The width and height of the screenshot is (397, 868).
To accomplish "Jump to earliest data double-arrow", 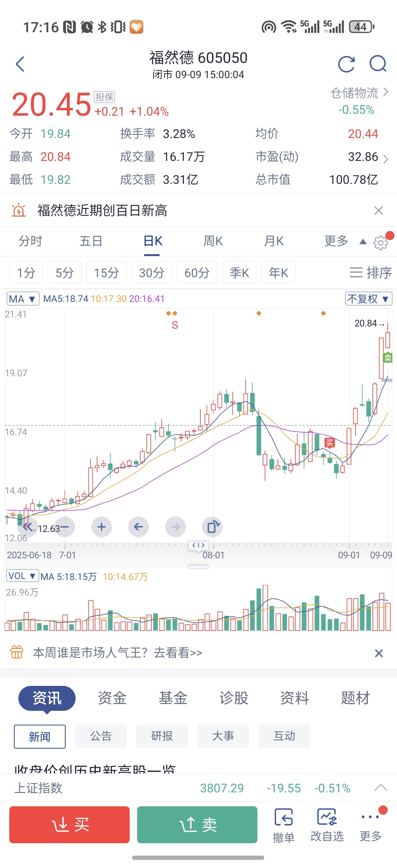I will (x=28, y=527).
